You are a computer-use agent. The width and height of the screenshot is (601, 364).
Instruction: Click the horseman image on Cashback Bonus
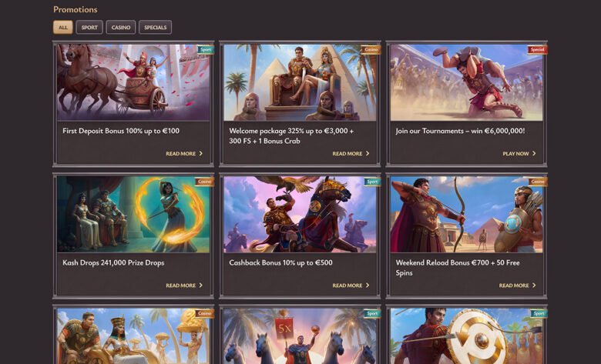[299, 215]
